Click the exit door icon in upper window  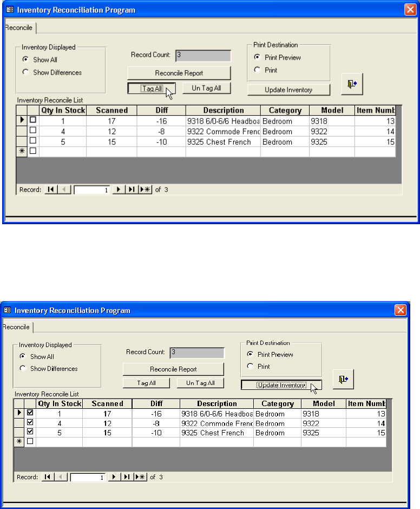tap(352, 84)
